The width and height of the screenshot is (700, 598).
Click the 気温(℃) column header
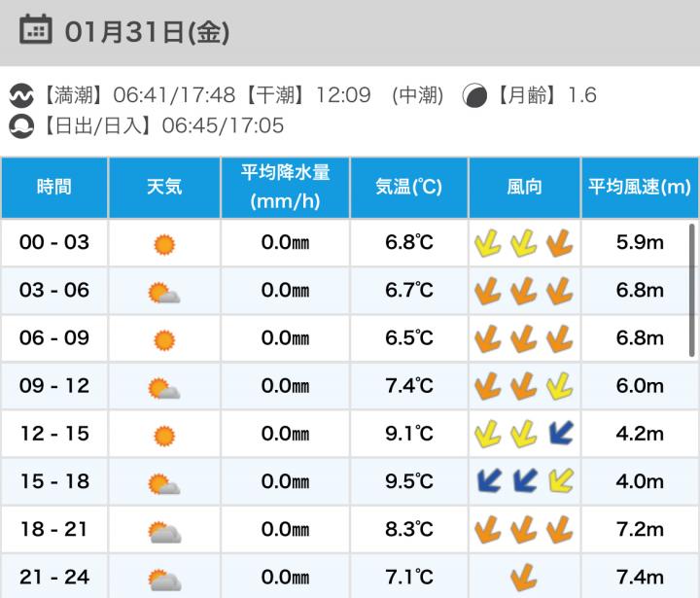[409, 187]
